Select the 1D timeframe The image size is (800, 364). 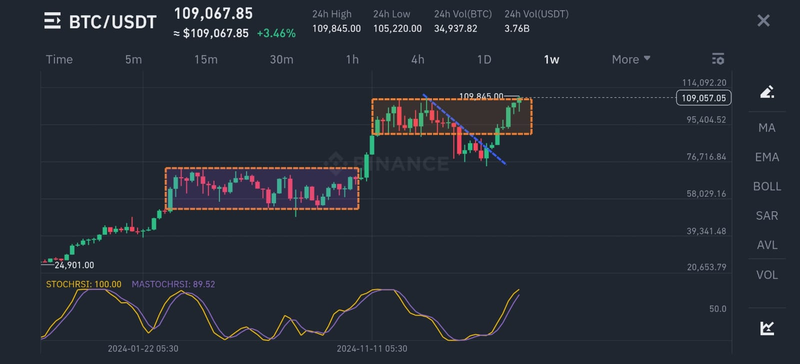tap(484, 60)
